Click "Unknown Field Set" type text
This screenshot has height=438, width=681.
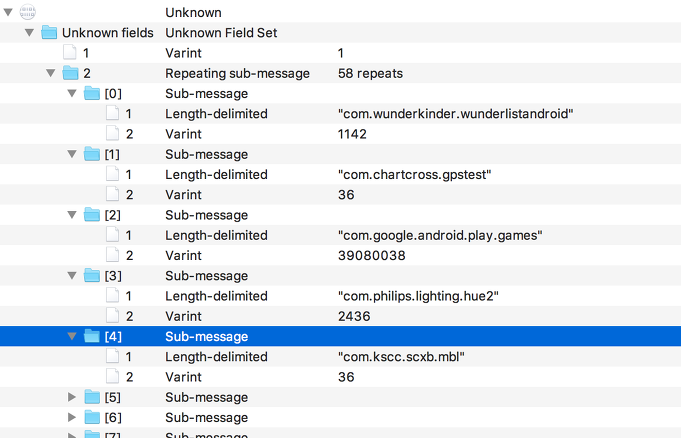(x=221, y=33)
